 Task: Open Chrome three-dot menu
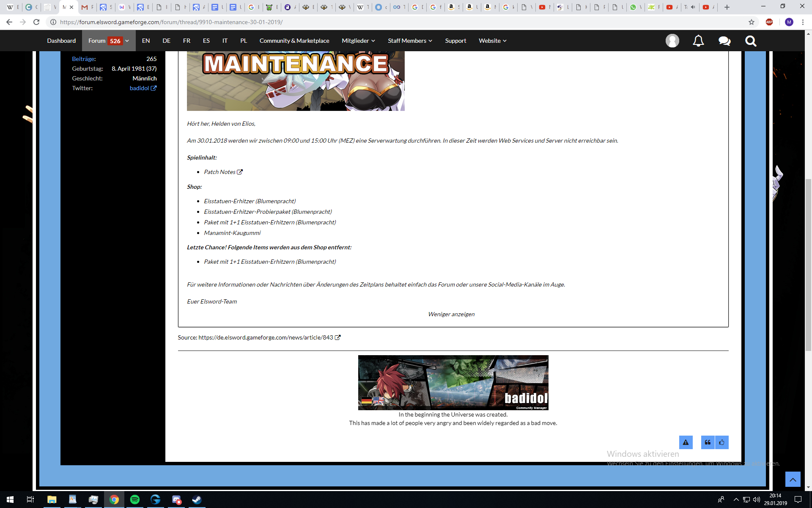[803, 22]
